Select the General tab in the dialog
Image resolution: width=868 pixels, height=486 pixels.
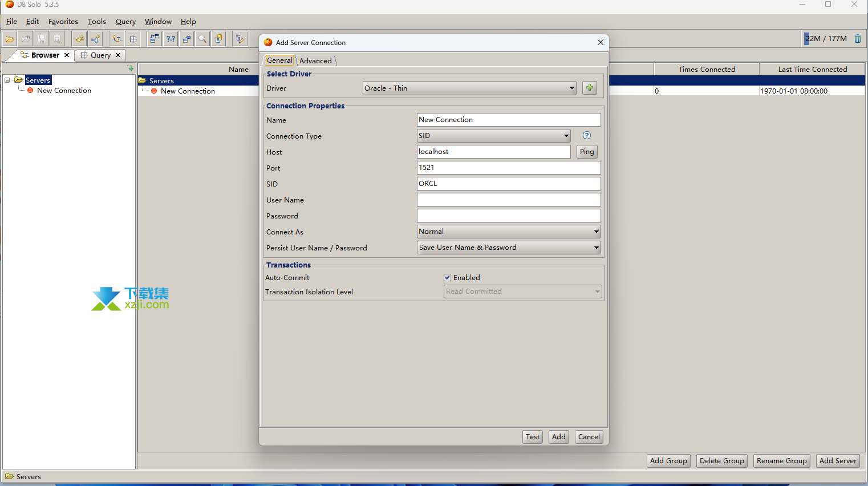[279, 60]
